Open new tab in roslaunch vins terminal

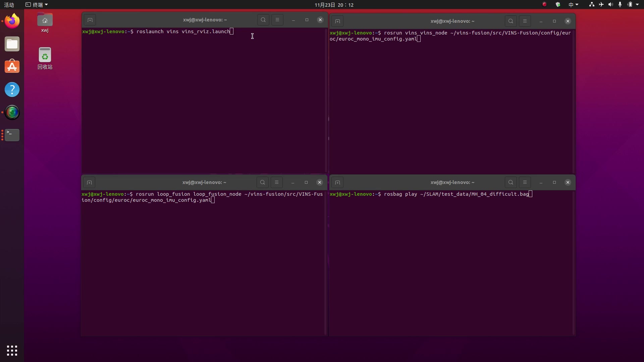click(x=90, y=20)
